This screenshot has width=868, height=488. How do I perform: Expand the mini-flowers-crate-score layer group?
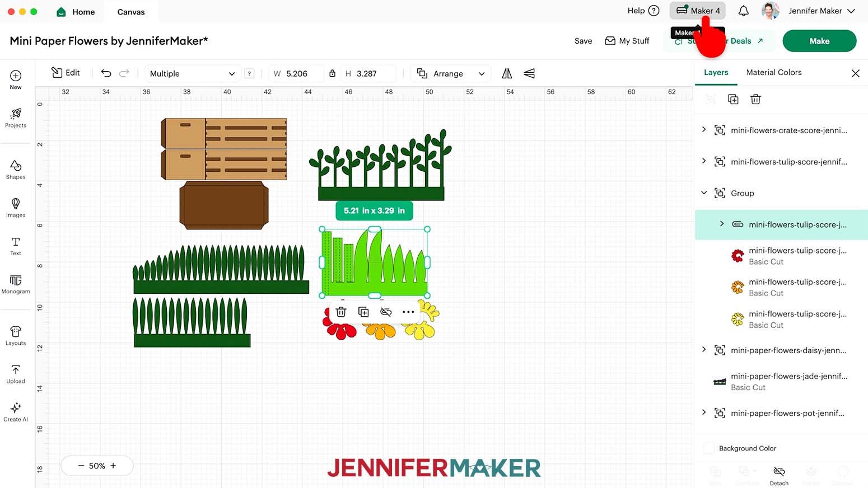pos(704,130)
